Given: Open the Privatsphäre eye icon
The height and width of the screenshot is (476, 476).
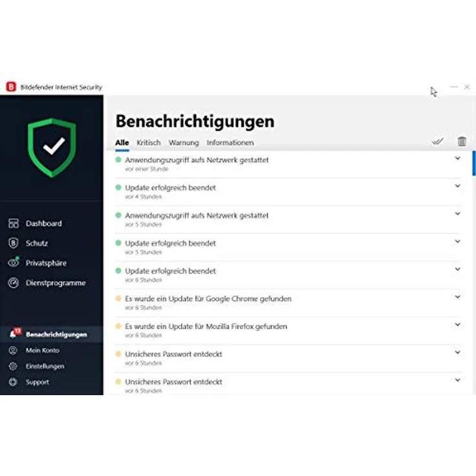Looking at the screenshot, I should [14, 263].
